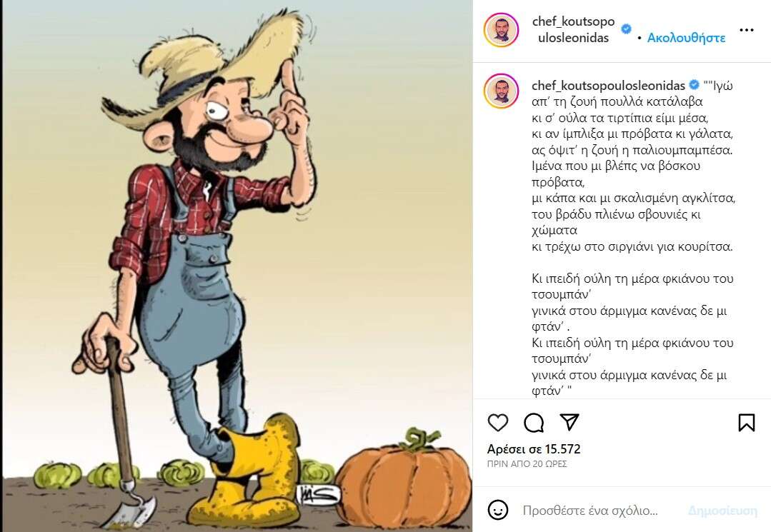
Task: Share post via paper plane icon
Action: click(569, 422)
